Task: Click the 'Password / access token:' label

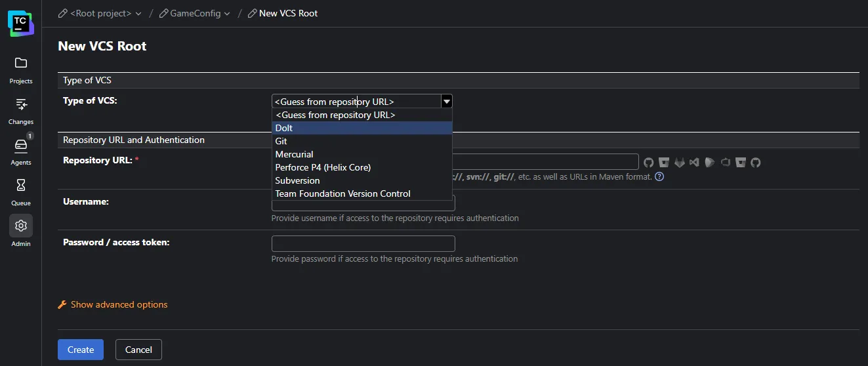Action: click(116, 242)
